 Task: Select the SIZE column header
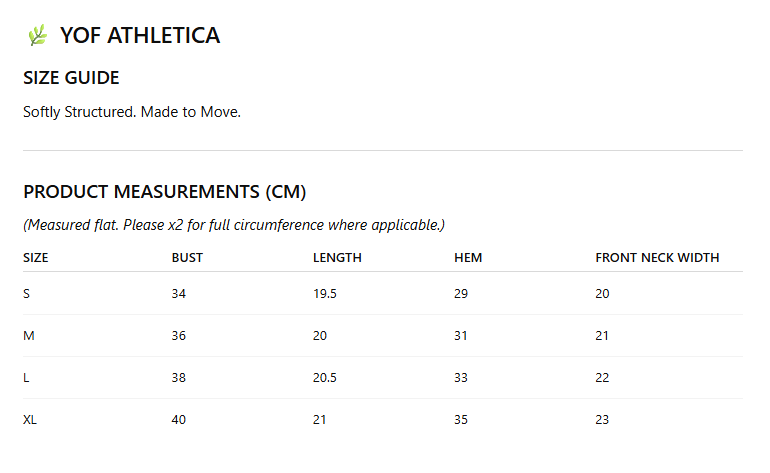point(35,258)
